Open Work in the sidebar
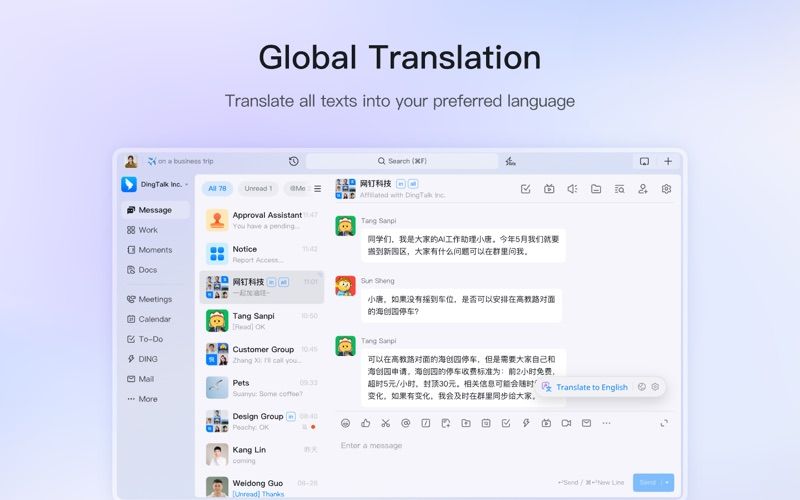 coord(142,230)
